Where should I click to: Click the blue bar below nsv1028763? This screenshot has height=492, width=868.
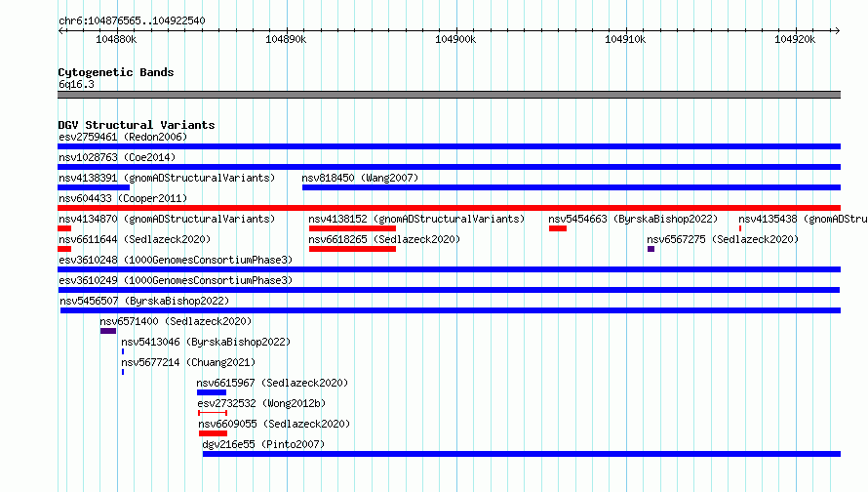tap(449, 167)
